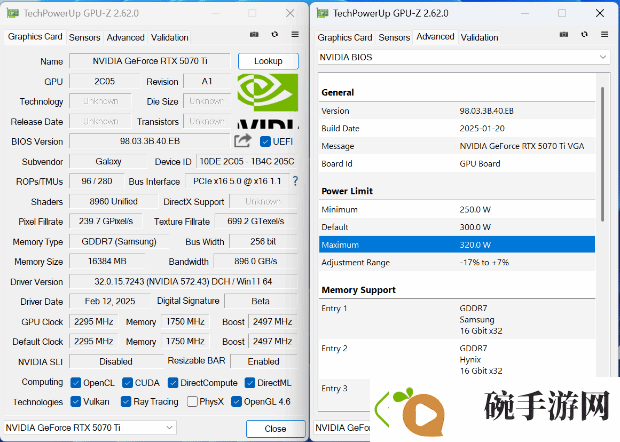
Task: Switch to Advanced tab in left window
Action: coord(125,38)
